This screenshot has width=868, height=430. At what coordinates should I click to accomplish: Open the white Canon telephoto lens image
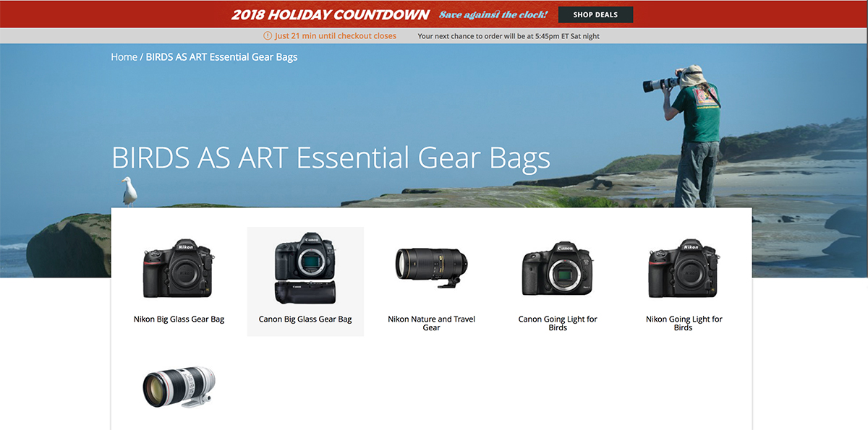tap(179, 387)
